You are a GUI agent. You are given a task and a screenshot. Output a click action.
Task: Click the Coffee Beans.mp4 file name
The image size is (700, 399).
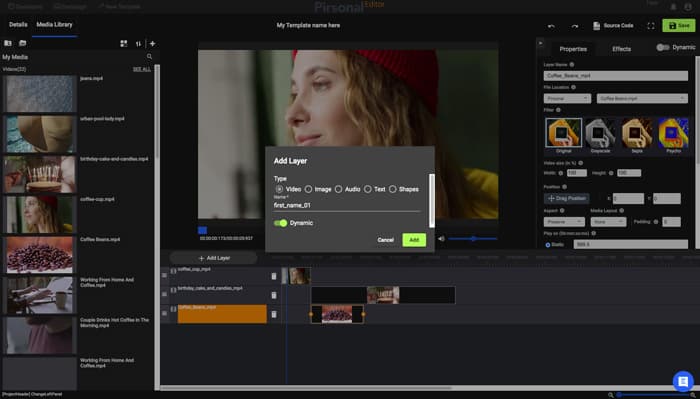(100, 239)
